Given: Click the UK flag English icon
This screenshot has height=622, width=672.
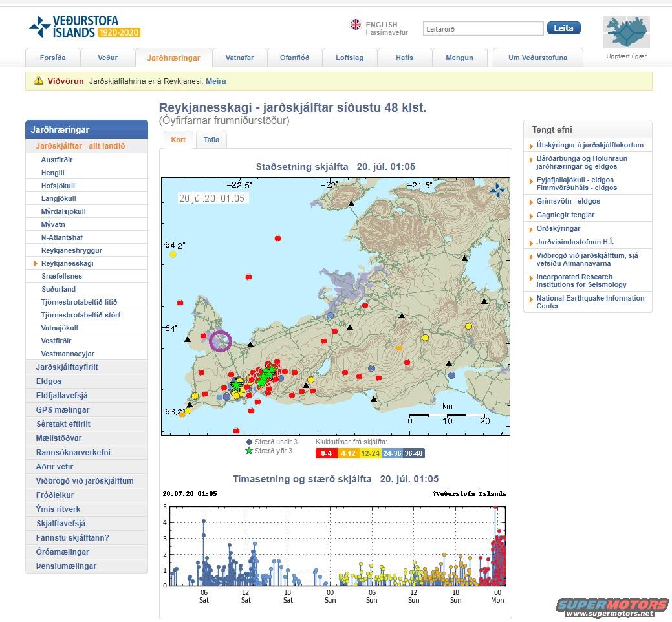Looking at the screenshot, I should [x=356, y=25].
